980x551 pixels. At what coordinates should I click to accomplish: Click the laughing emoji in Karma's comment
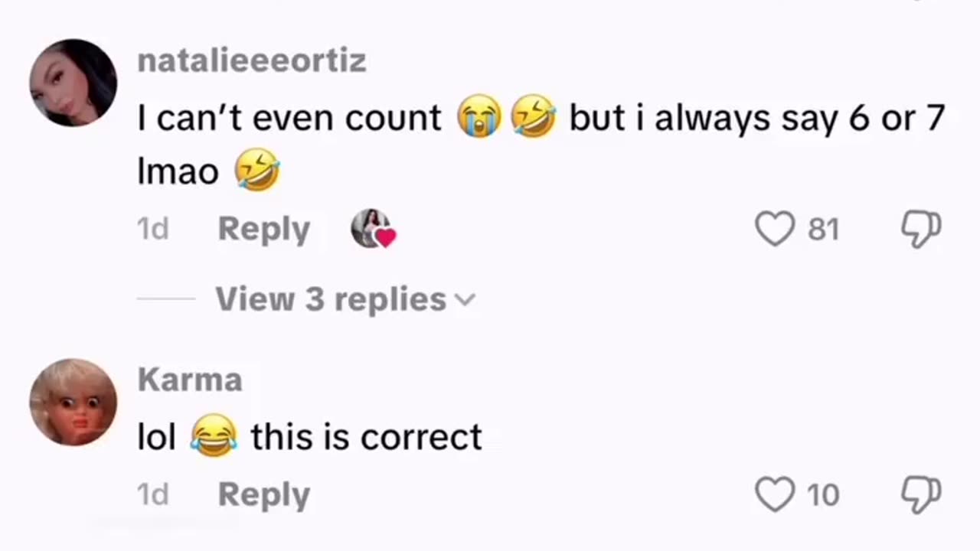tap(213, 437)
